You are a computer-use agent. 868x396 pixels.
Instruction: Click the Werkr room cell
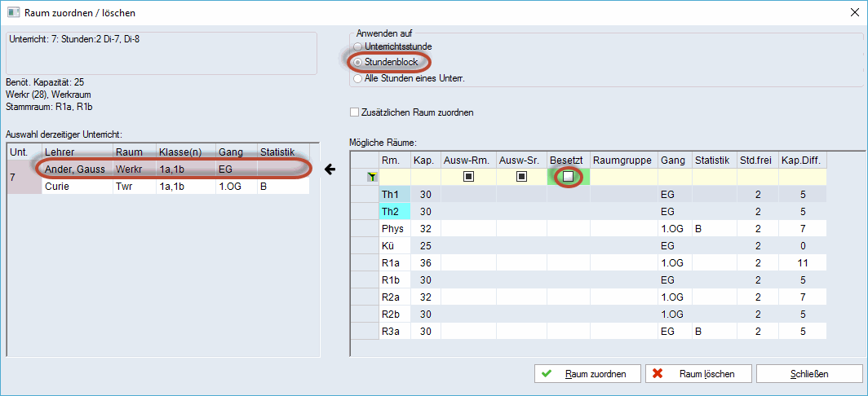pyautogui.click(x=134, y=168)
